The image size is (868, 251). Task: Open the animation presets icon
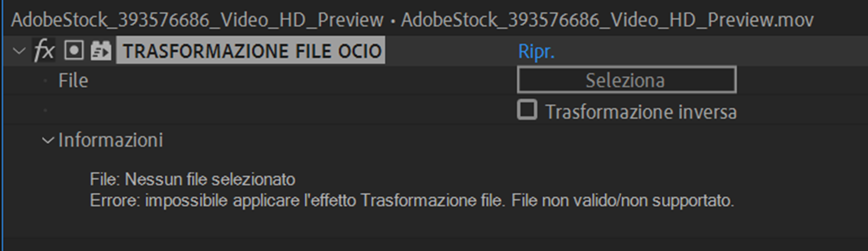tap(101, 51)
